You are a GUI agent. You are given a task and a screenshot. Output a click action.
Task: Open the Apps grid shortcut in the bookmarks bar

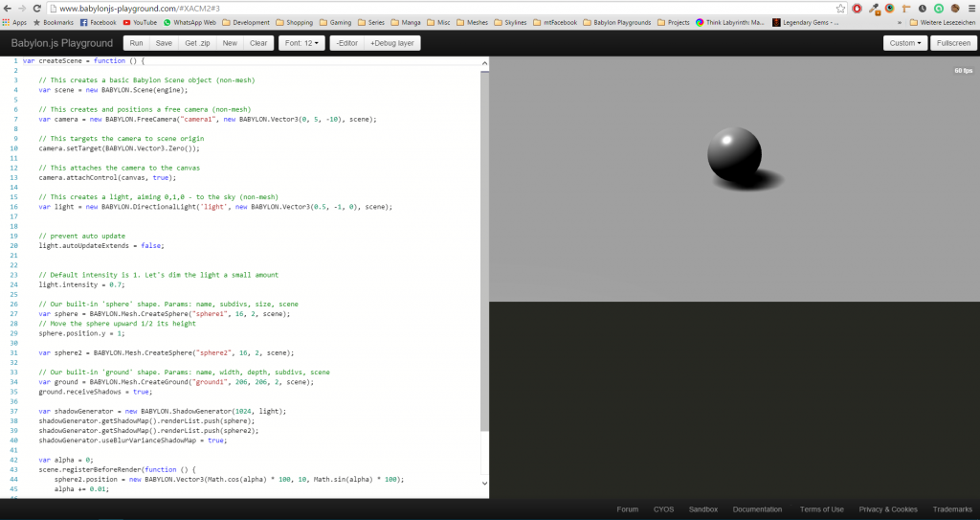(x=13, y=21)
